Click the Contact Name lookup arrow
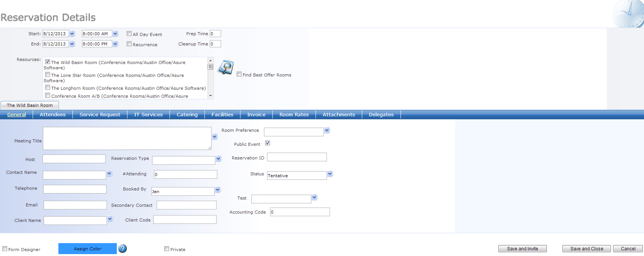 point(109,173)
